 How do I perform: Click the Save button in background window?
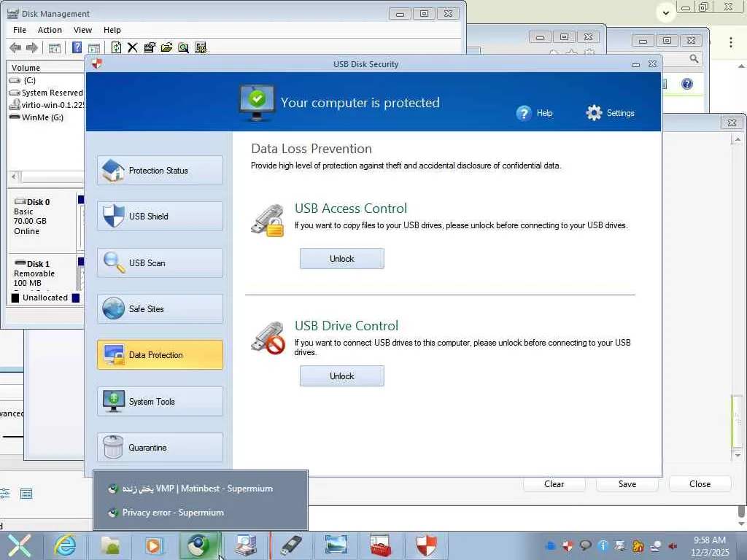(627, 484)
